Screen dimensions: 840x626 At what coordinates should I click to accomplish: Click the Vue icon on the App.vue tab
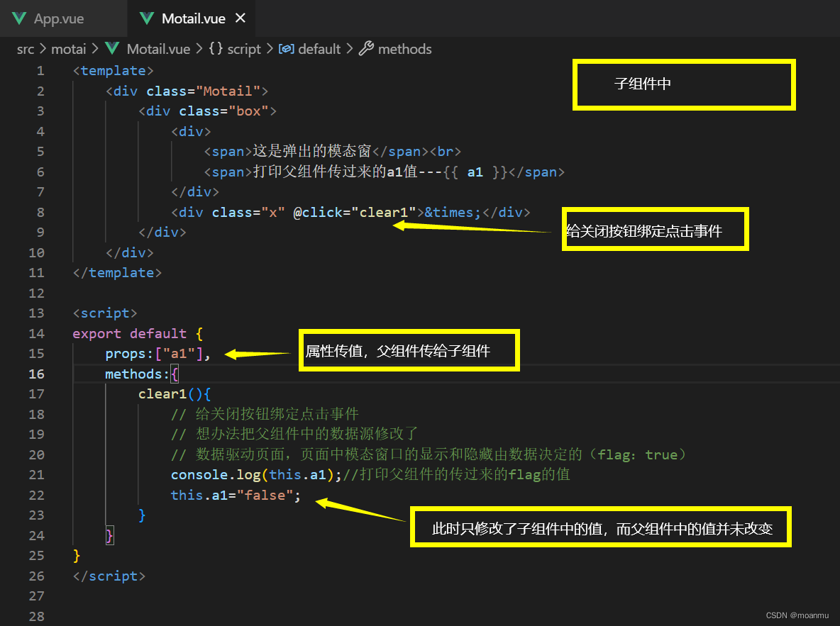(x=18, y=18)
